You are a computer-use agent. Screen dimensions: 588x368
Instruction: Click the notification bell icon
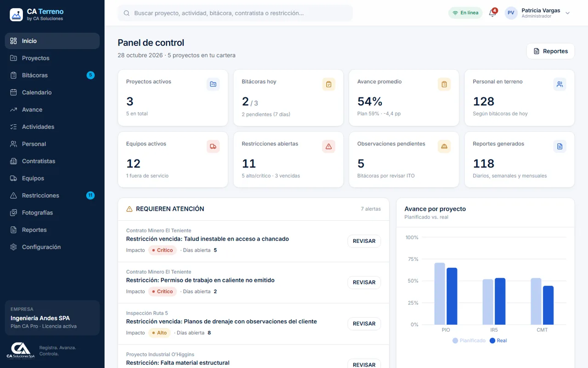point(492,13)
